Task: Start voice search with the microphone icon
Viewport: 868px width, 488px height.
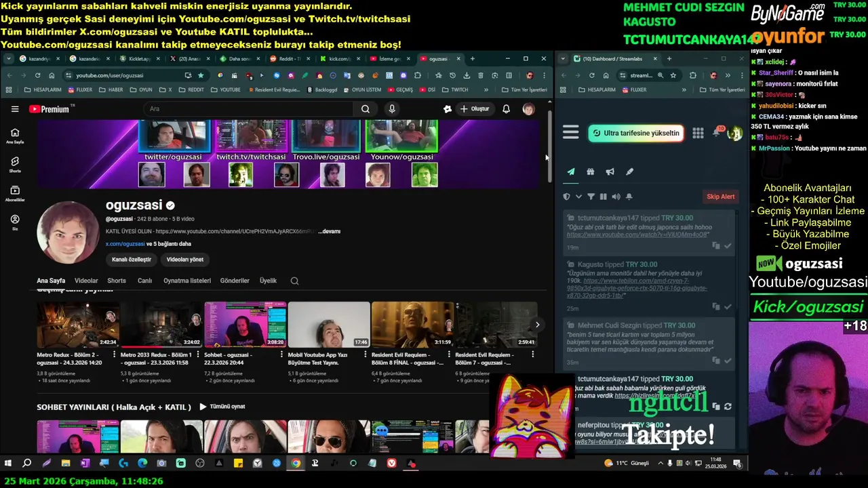Action: coord(392,109)
